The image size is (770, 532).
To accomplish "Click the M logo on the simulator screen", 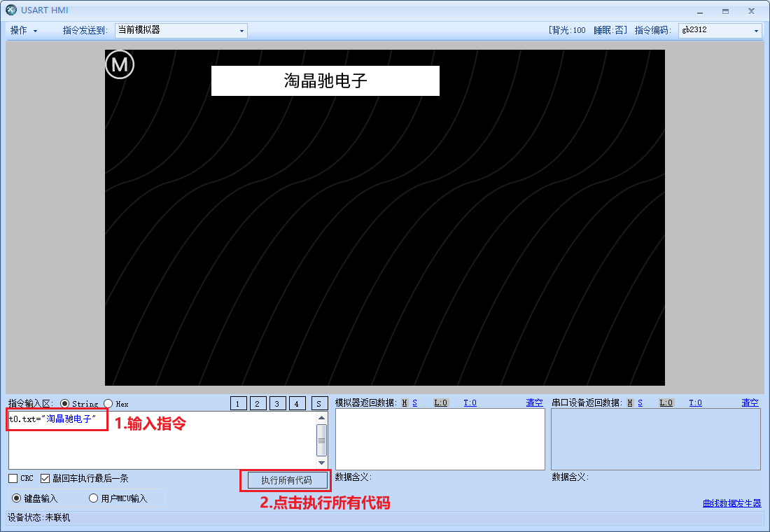I will coord(119,64).
